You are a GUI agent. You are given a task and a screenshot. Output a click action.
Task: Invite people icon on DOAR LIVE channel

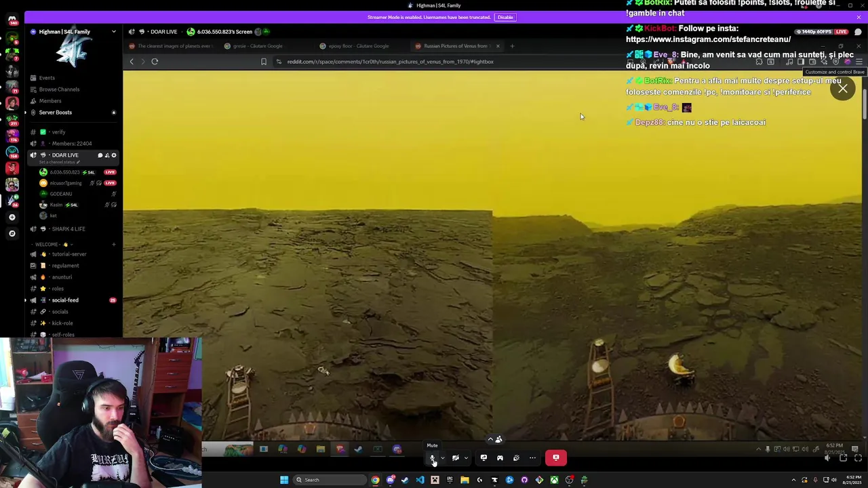click(x=106, y=155)
